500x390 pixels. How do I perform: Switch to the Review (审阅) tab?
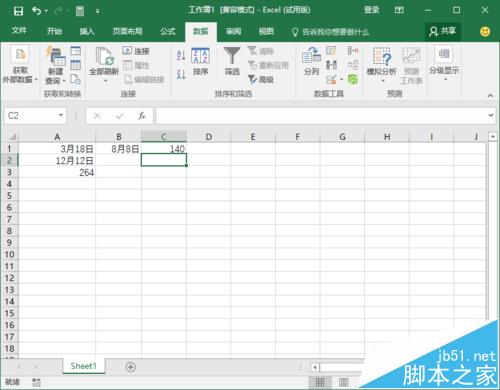tap(233, 31)
